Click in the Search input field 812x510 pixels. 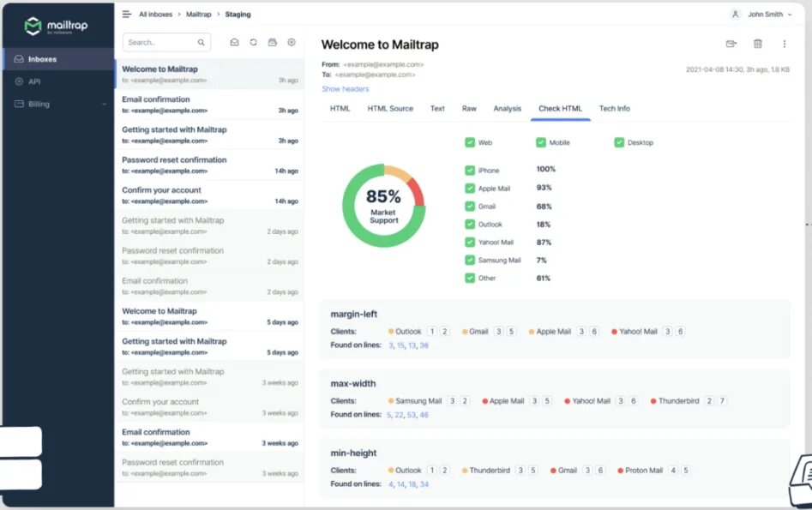pyautogui.click(x=166, y=43)
